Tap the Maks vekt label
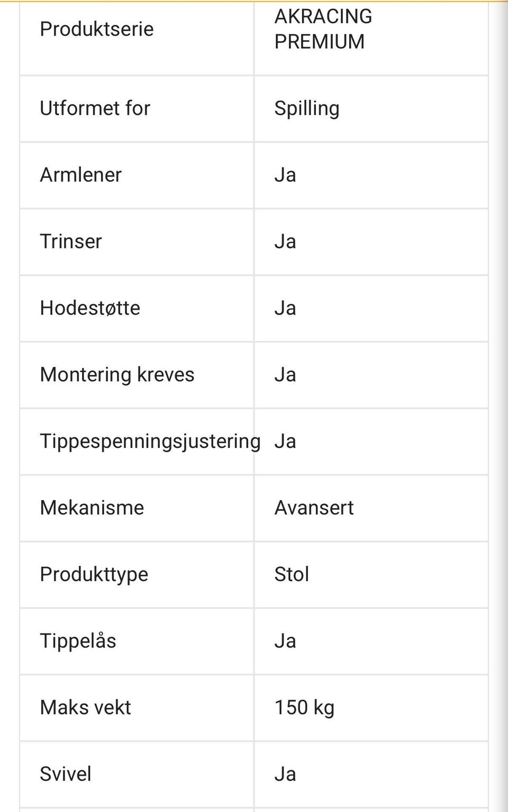 click(x=85, y=708)
